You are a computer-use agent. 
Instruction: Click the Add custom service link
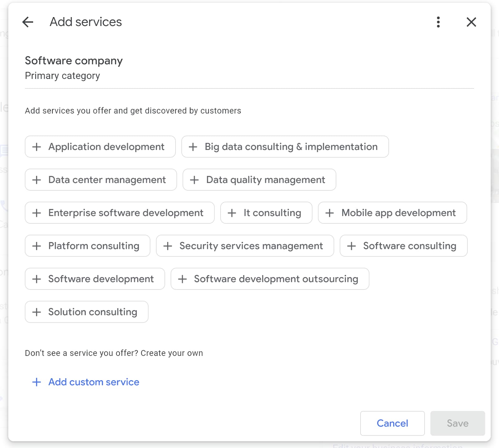[x=94, y=382]
